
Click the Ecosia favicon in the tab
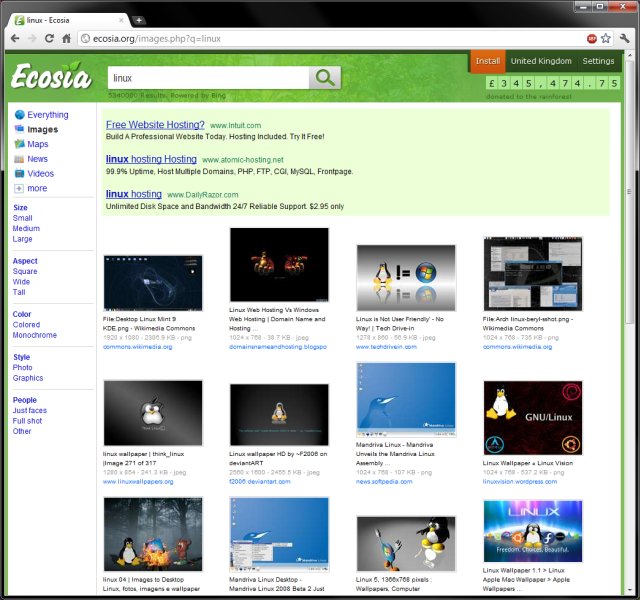[x=19, y=20]
